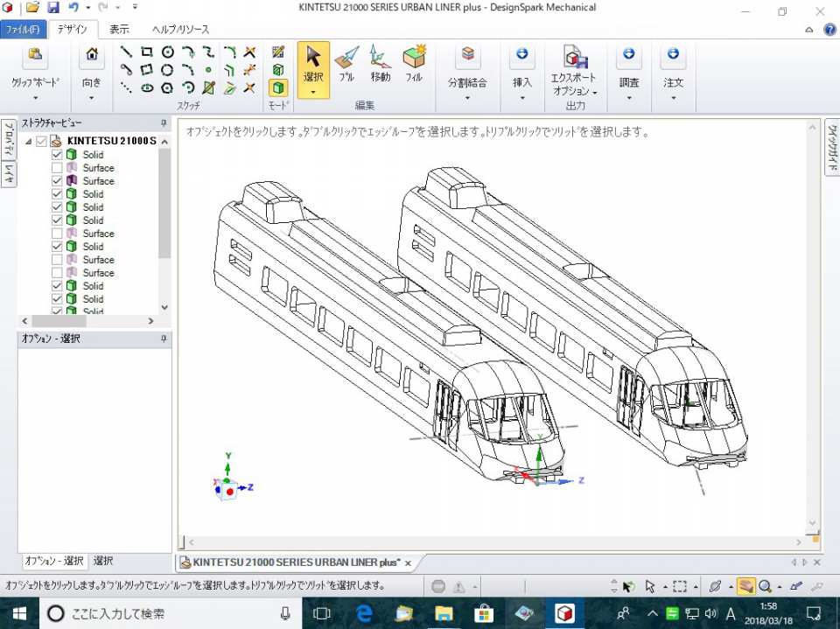The height and width of the screenshot is (629, 840).
Task: Collapse the KINTETSU 21000S tree node
Action: (x=28, y=142)
